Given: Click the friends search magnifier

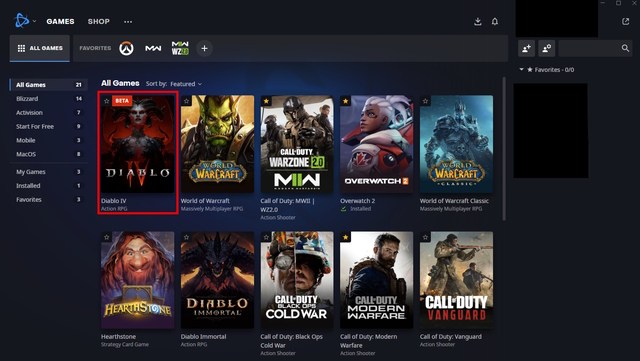Looking at the screenshot, I should [x=625, y=48].
